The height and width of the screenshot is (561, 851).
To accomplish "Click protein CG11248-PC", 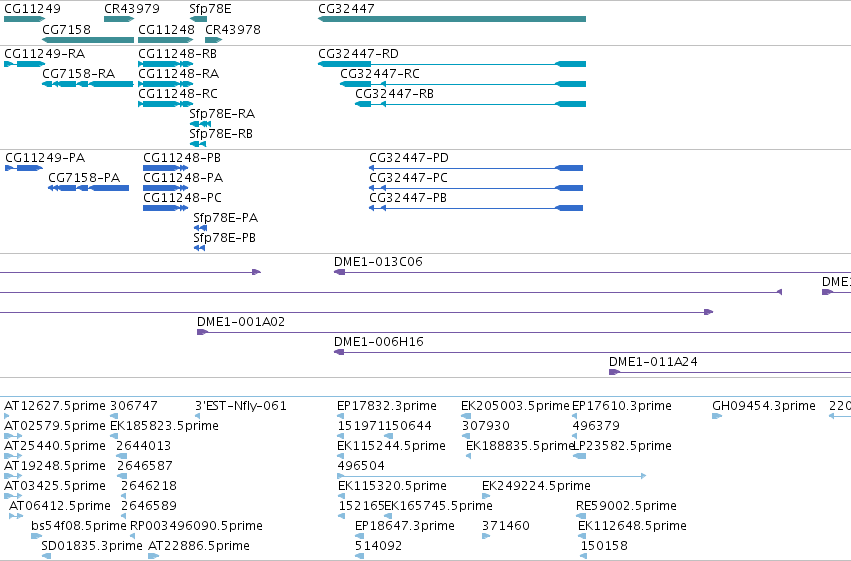I will [166, 208].
